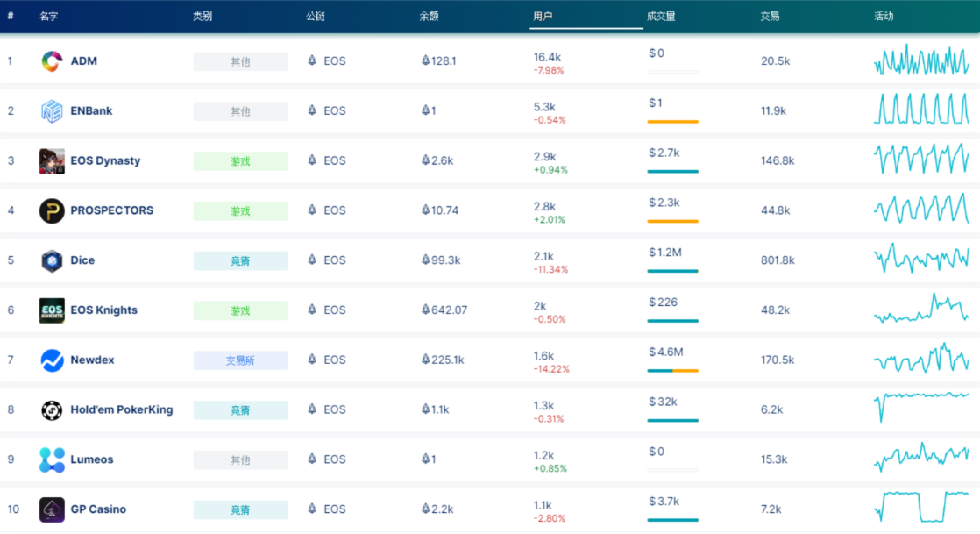Sort by 余额 column header

(x=429, y=17)
